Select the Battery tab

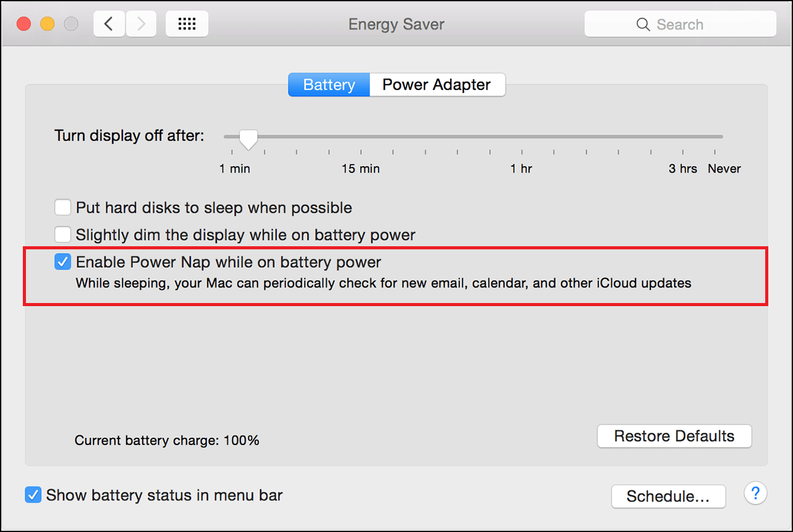click(329, 85)
